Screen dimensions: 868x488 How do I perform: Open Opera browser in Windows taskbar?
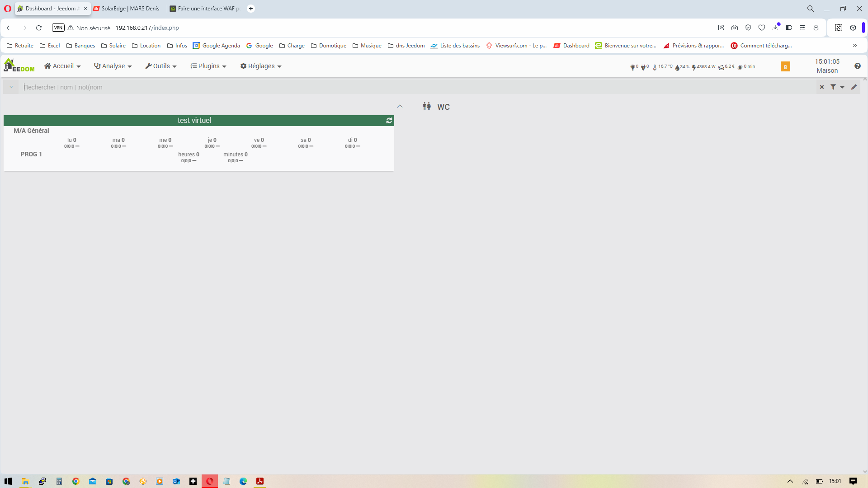tap(210, 481)
